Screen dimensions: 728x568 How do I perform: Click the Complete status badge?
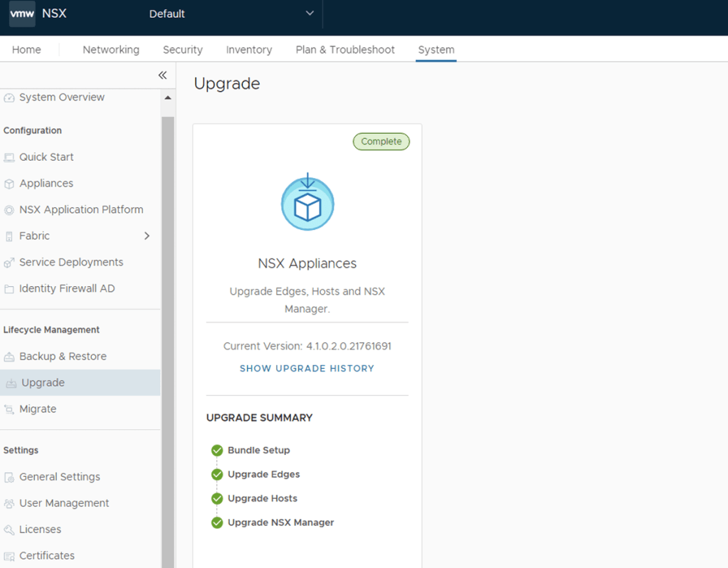click(x=381, y=142)
